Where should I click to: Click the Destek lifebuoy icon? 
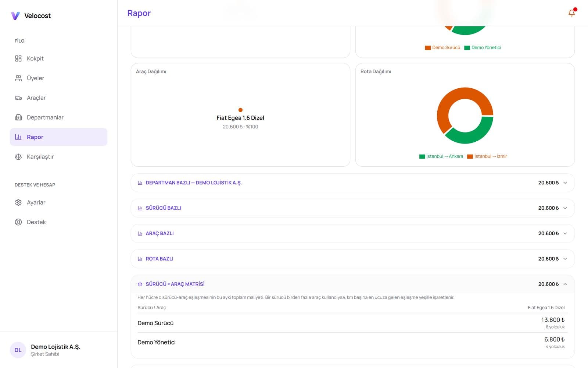[18, 222]
